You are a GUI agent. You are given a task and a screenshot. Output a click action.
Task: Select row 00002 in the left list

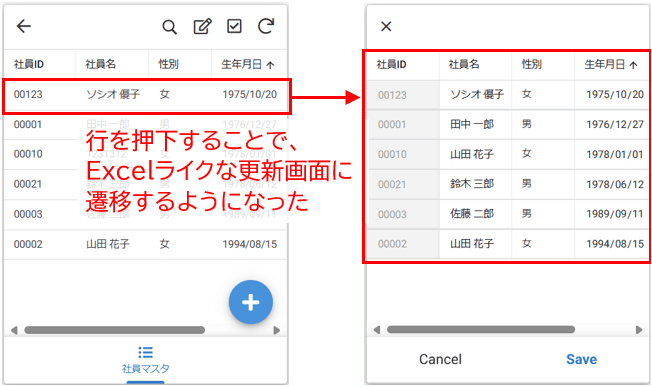coord(146,244)
